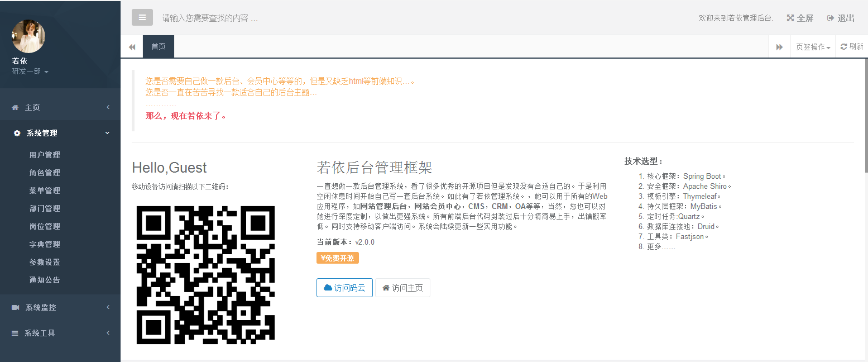
Task: Click the tab scroll-right double arrow
Action: [x=779, y=47]
